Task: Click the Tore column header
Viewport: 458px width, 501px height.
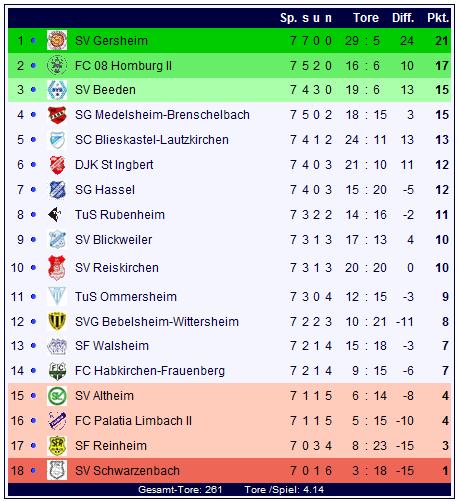Action: (x=366, y=18)
